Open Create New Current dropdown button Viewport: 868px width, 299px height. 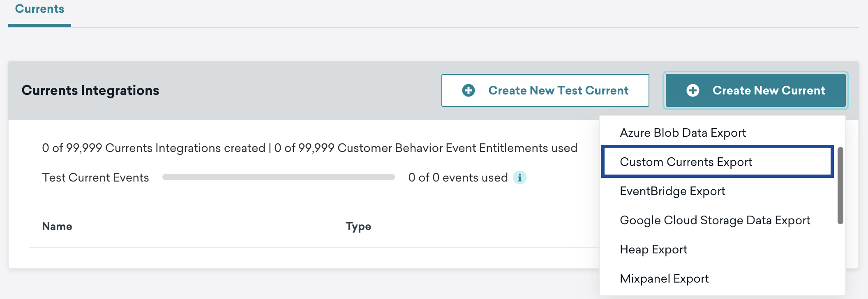(755, 90)
